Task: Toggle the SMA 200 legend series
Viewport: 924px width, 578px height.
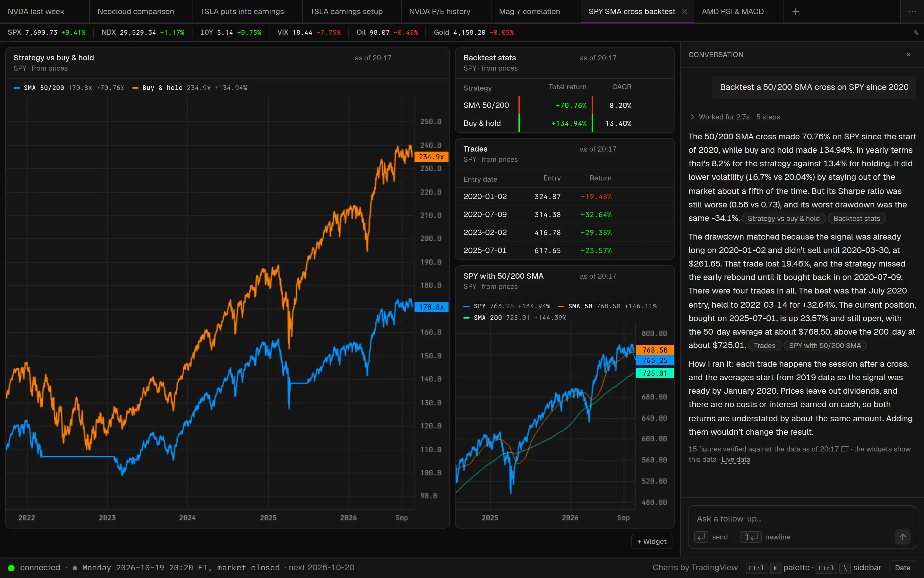Action: click(x=515, y=318)
